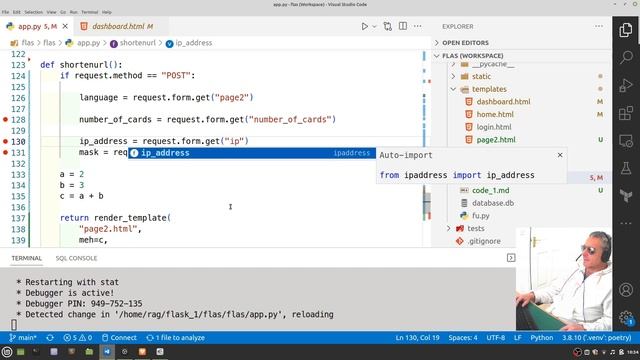
Task: Open the Run menu
Action: tap(73, 12)
